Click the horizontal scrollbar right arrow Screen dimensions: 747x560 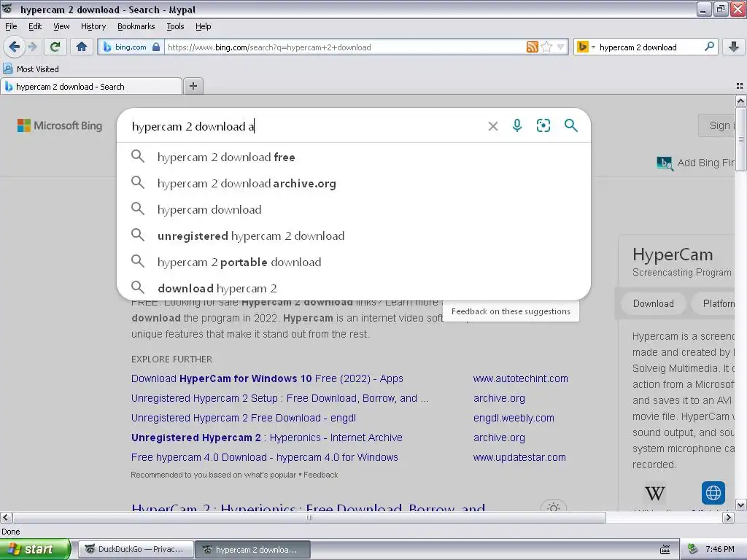coord(728,517)
